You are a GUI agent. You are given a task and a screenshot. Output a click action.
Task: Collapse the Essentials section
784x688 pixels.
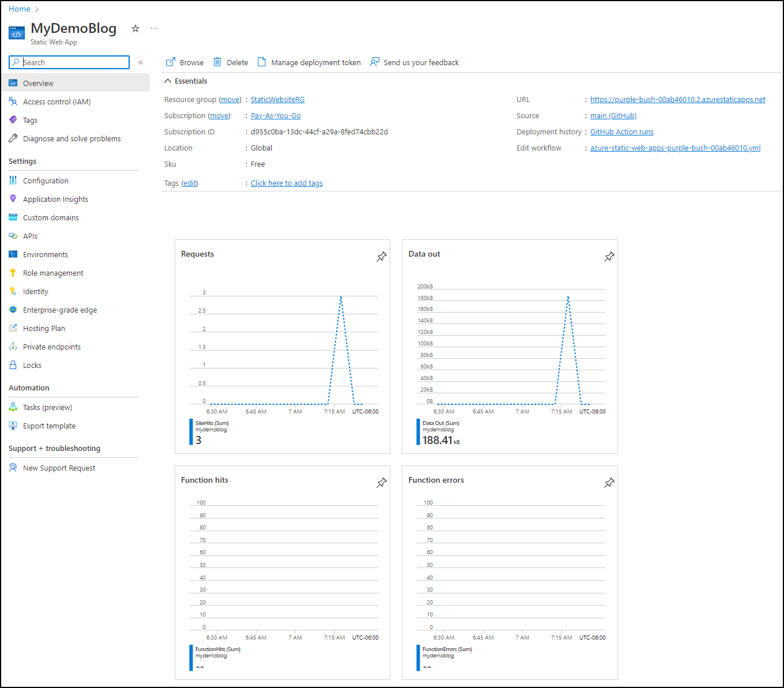(x=186, y=81)
